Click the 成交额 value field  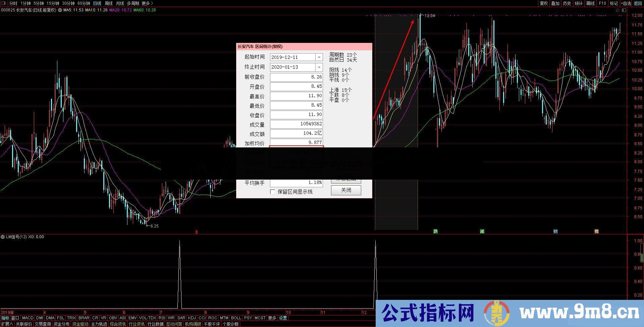297,133
